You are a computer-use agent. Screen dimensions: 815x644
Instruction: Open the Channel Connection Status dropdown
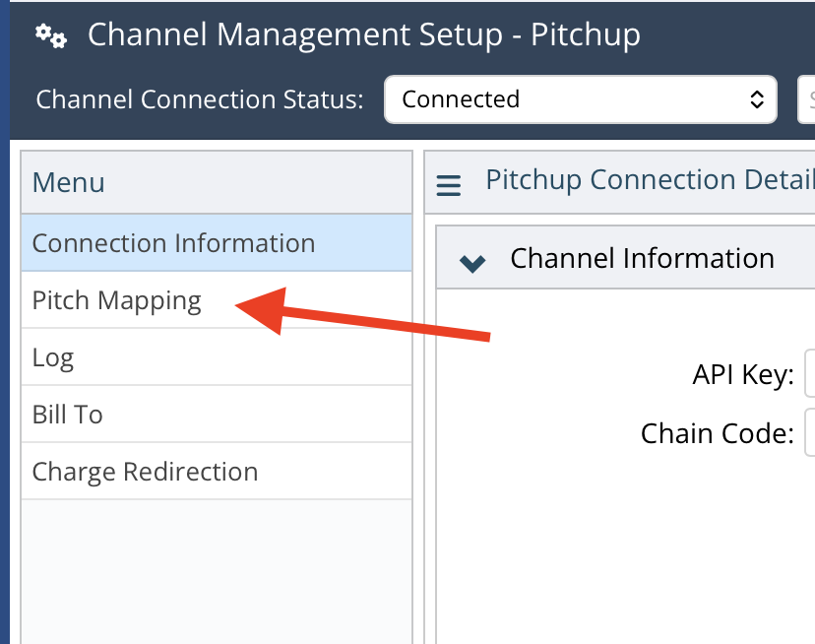tap(581, 99)
